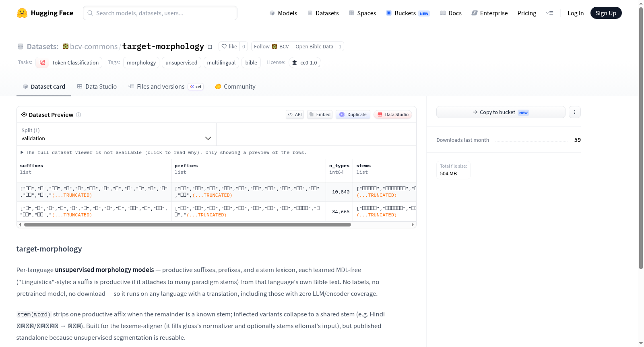Expand the Split validation dropdown
Viewport: 644px width, 347px height.
[116, 134]
